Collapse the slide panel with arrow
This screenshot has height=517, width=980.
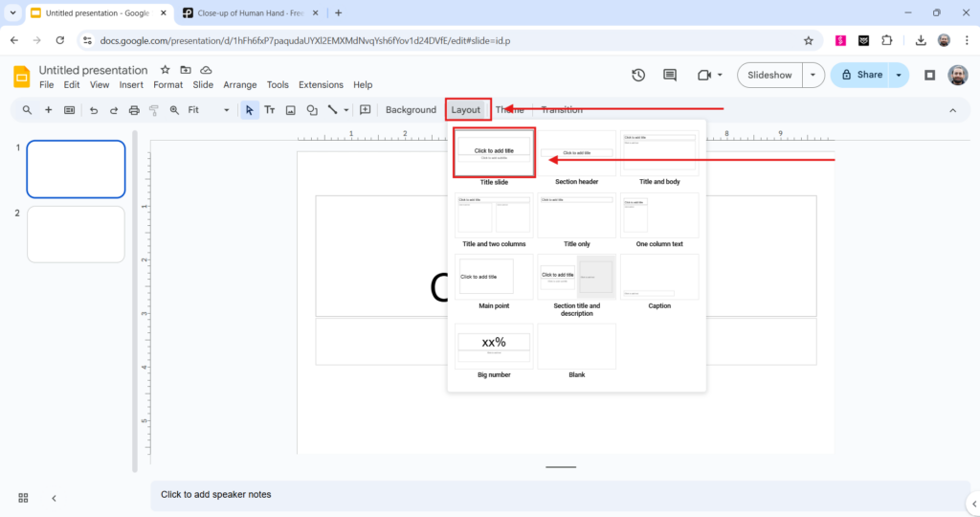[54, 498]
